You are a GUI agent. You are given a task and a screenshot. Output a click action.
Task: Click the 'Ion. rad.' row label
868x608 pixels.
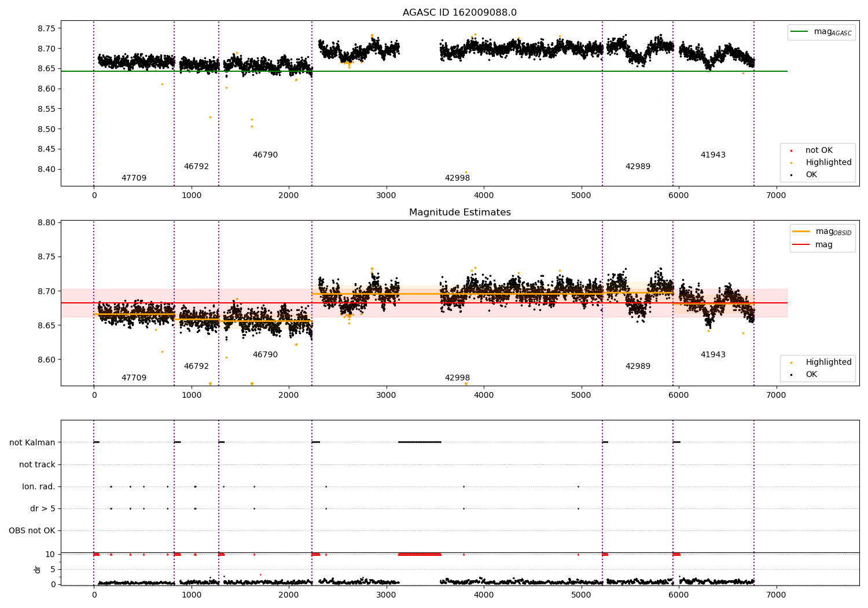(x=39, y=486)
